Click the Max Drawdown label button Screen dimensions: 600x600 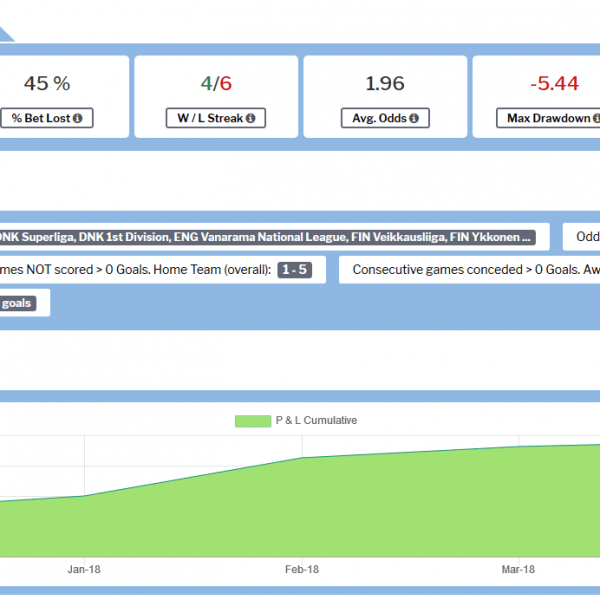pos(548,118)
